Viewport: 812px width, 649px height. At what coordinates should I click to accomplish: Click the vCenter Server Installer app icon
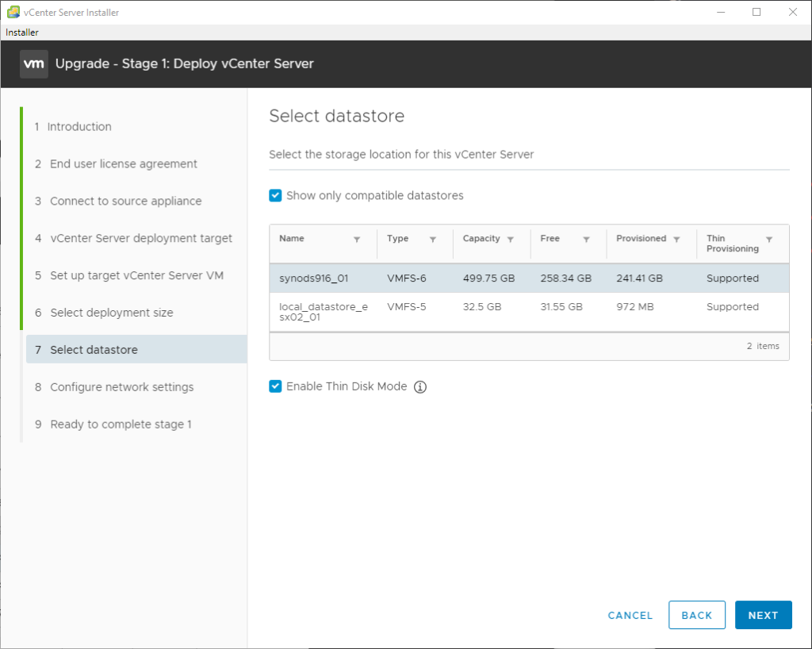tap(13, 12)
